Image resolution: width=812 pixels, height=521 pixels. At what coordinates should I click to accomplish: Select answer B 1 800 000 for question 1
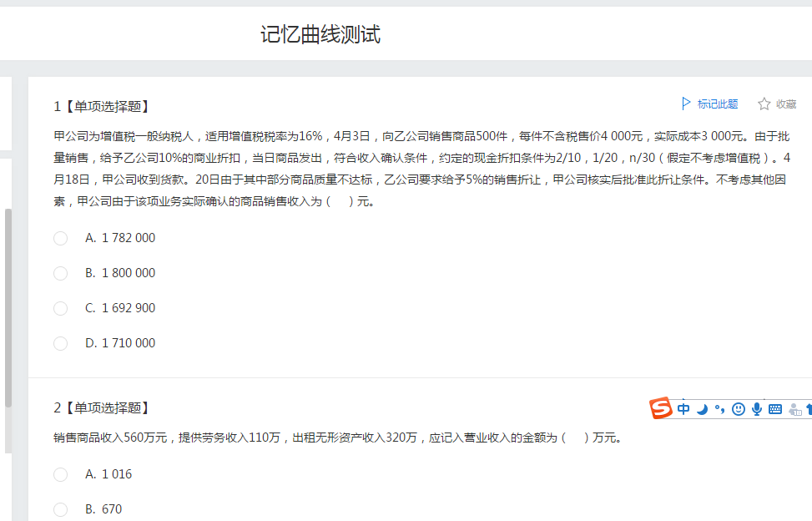(x=60, y=273)
